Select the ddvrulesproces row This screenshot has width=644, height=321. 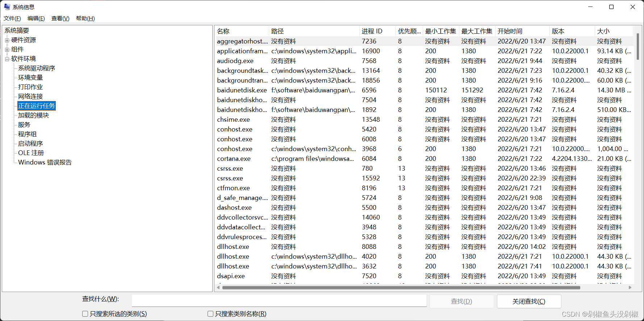425,237
